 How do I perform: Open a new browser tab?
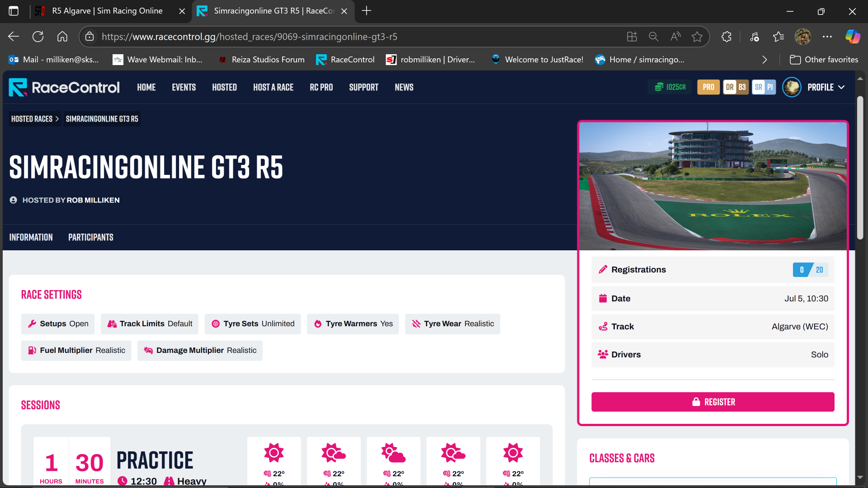pos(367,11)
